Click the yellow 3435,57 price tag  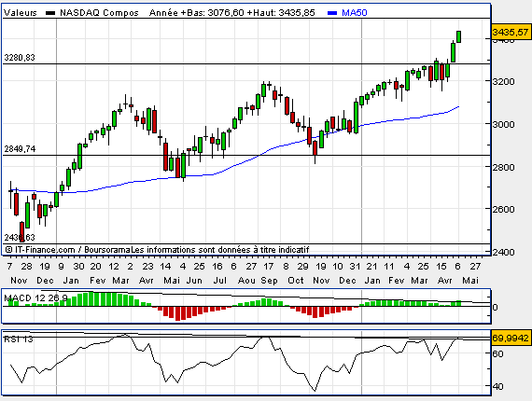[x=511, y=33]
